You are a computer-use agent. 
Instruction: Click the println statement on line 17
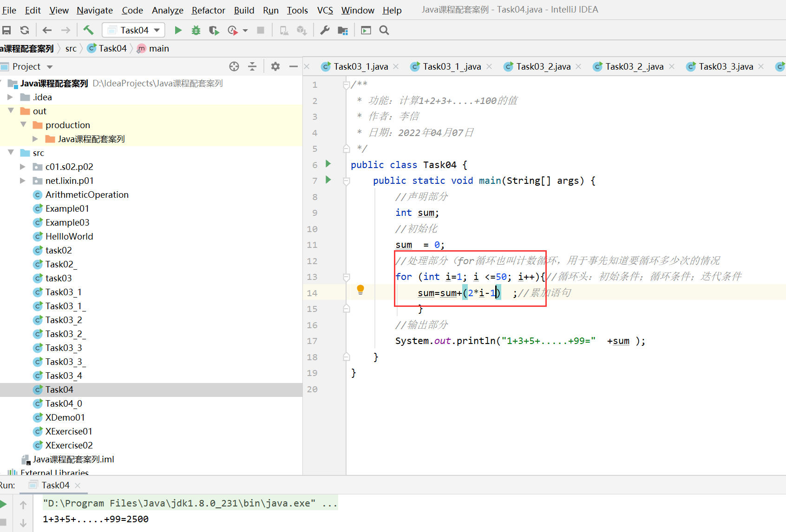520,341
